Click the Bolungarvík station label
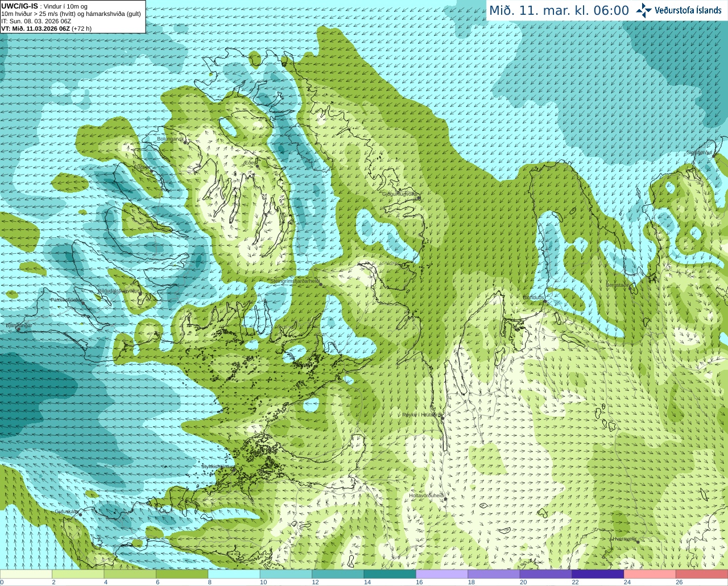 click(x=171, y=138)
